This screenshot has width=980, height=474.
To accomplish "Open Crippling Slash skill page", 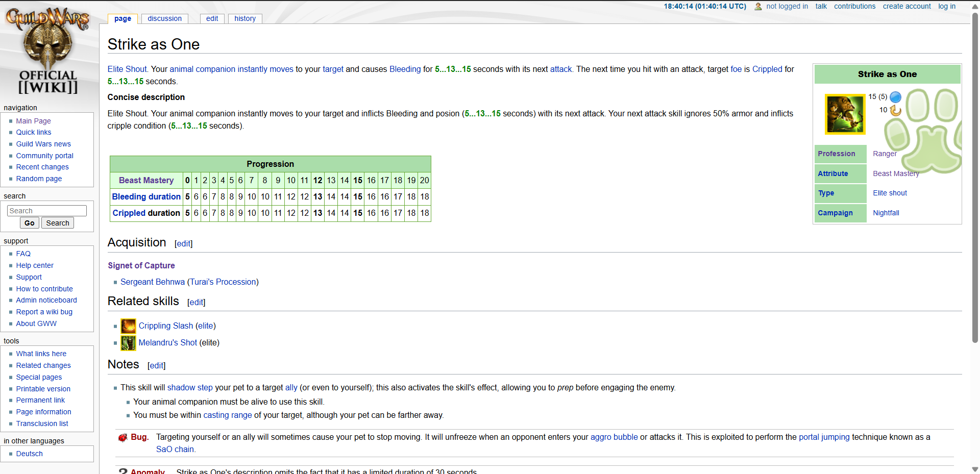I will coord(166,326).
